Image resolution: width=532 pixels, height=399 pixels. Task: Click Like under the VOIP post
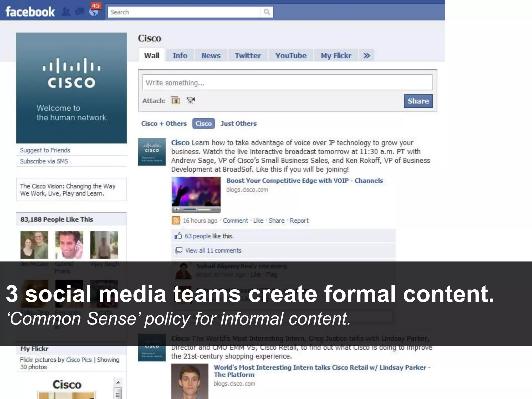click(258, 221)
